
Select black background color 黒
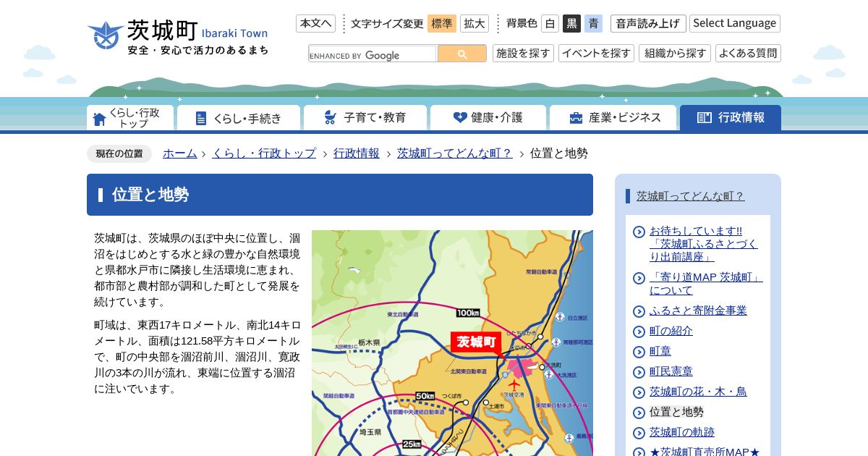(x=571, y=23)
